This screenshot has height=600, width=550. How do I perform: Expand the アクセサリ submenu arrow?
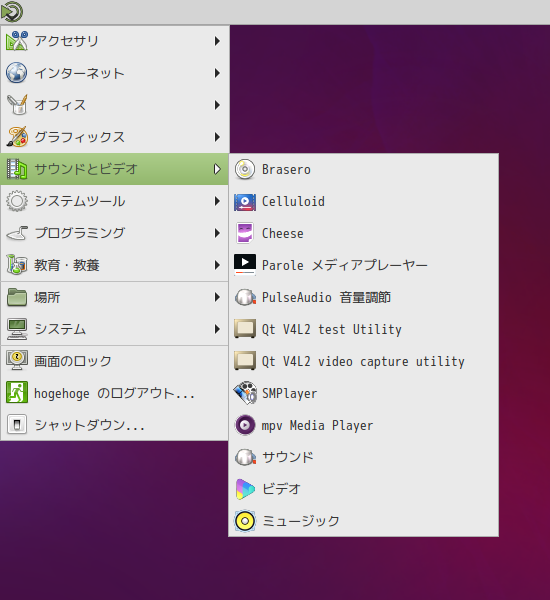(x=217, y=41)
